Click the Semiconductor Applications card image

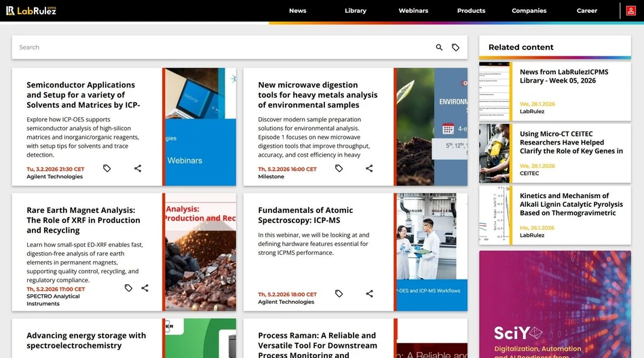point(200,127)
